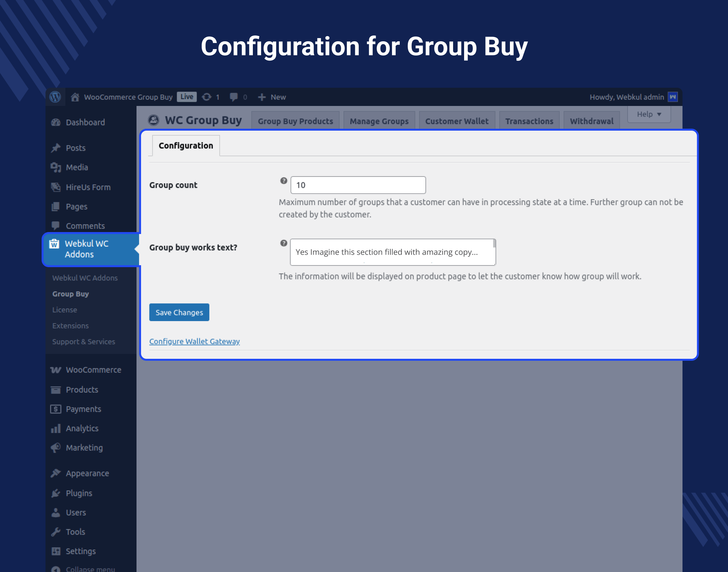Screen dimensions: 728x572
Task: Click the home icon in admin bar
Action: click(75, 97)
